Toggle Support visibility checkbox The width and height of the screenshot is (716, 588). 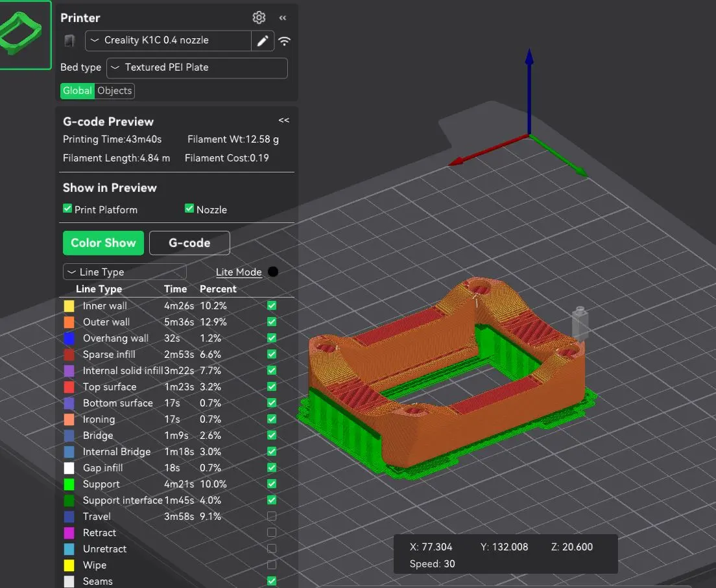coord(272,484)
